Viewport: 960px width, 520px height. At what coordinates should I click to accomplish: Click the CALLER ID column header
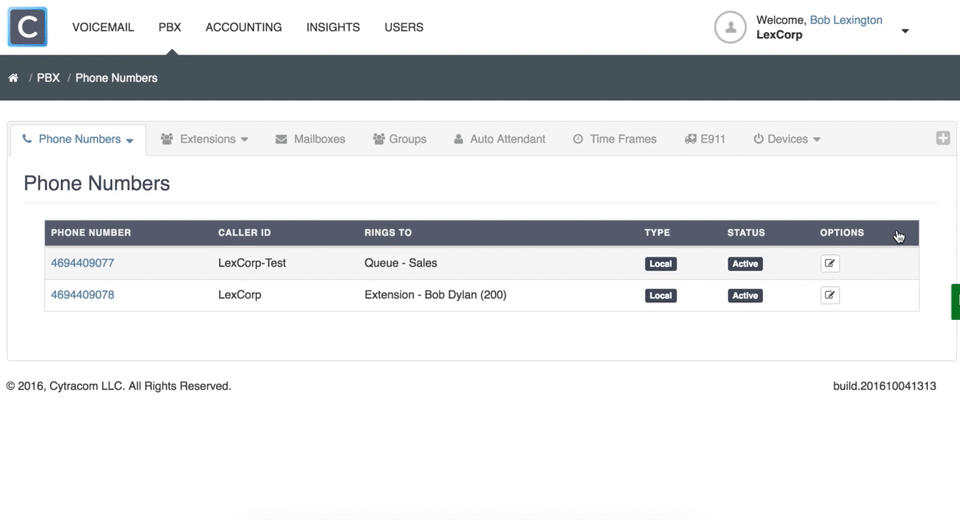[x=244, y=233]
